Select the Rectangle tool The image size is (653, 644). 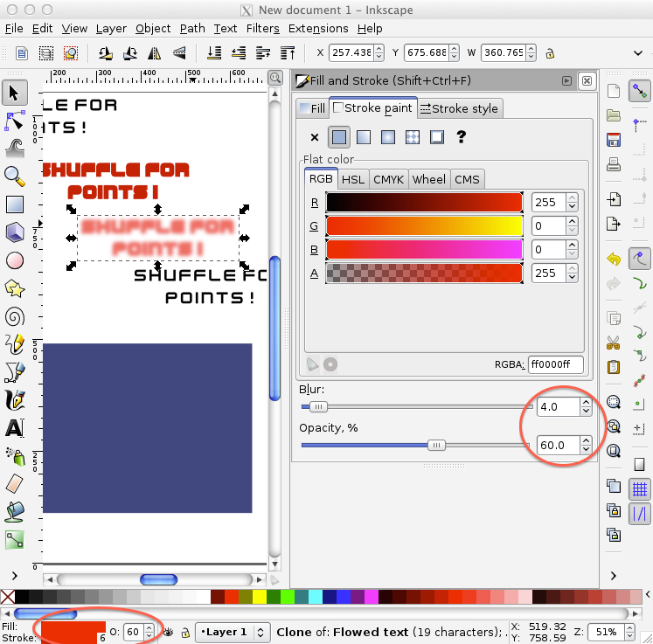click(14, 204)
